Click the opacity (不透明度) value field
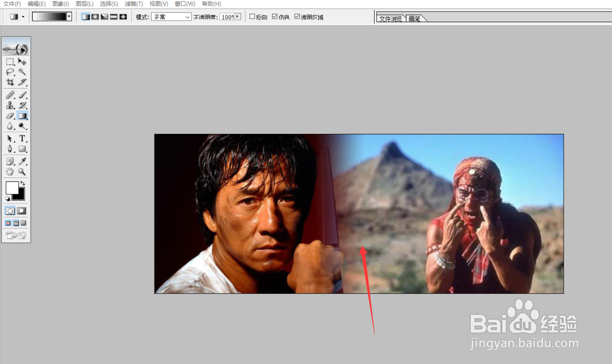This screenshot has width=612, height=364. point(227,17)
